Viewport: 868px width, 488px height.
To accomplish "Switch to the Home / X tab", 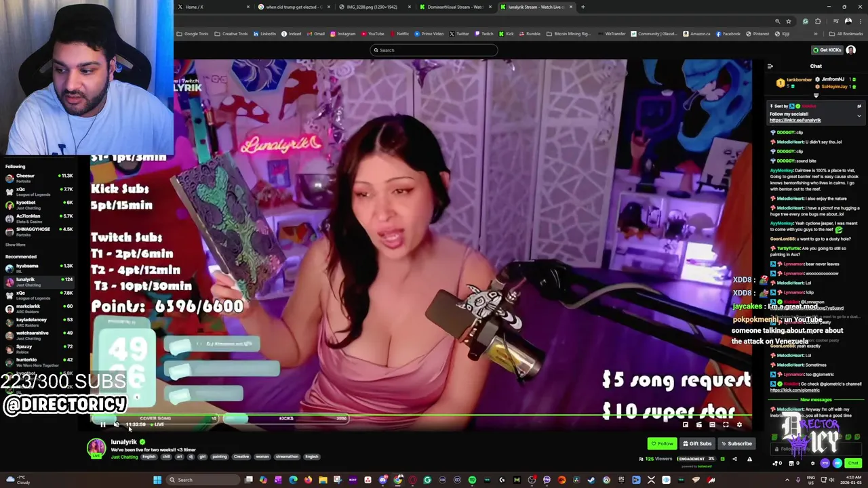I will tap(214, 7).
